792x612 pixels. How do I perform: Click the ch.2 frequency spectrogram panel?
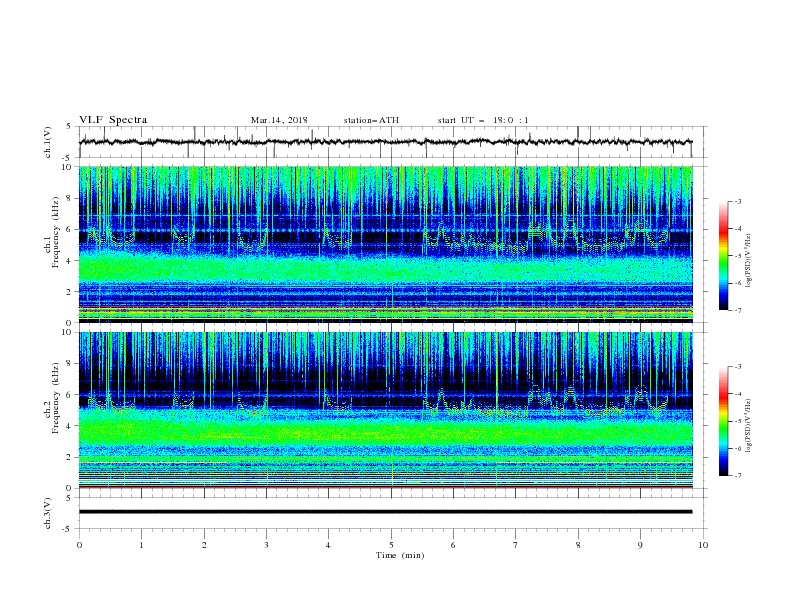(x=386, y=410)
